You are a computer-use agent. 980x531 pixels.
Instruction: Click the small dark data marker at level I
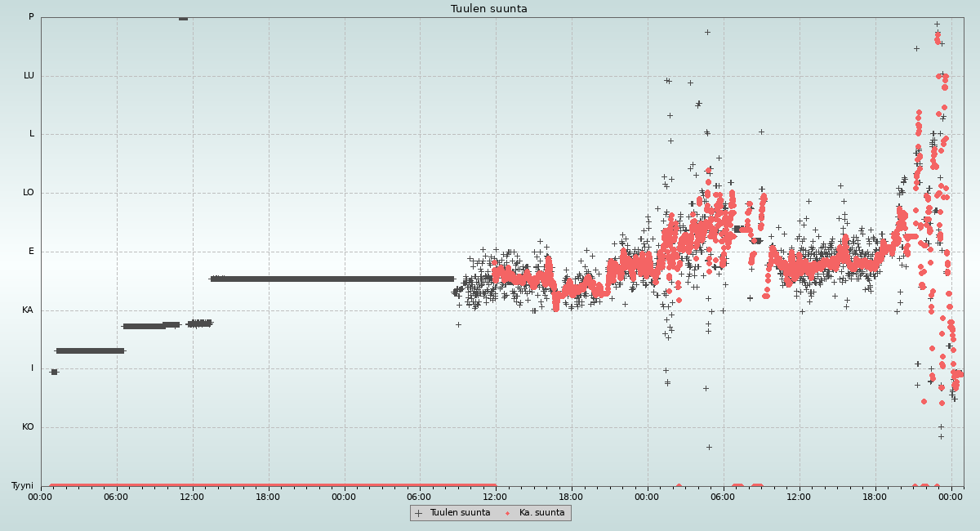[x=54, y=372]
